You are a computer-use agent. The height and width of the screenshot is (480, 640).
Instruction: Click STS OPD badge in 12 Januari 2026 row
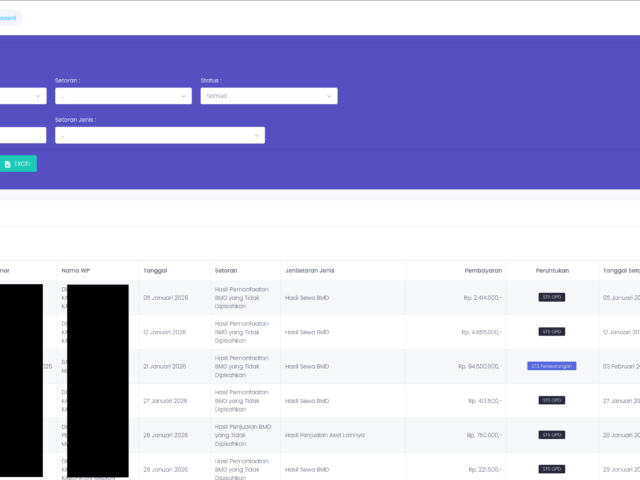point(552,332)
